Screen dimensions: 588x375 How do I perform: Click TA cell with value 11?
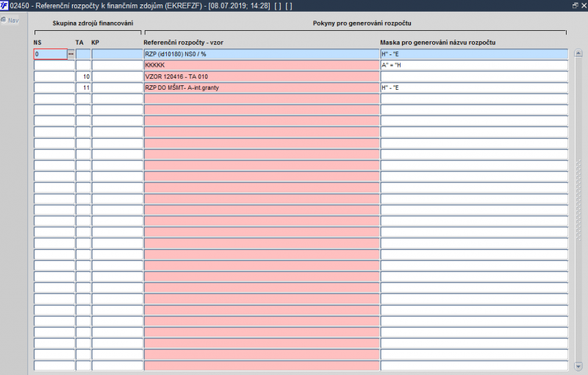[83, 87]
